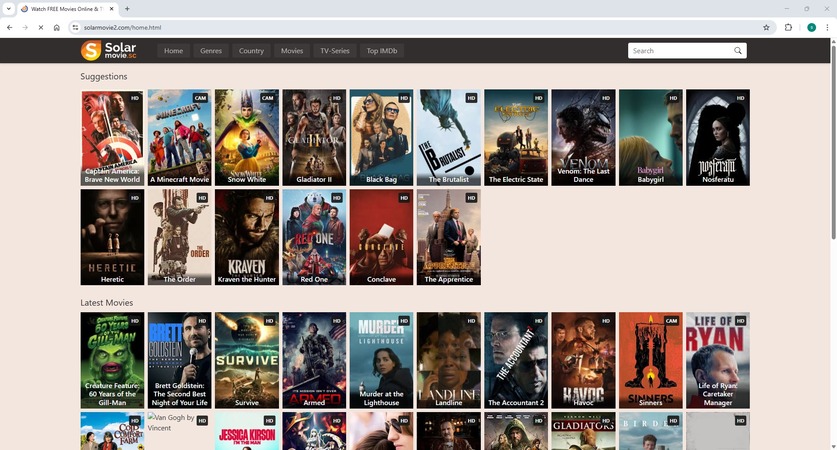Screen dimensions: 837x450
Task: Open the Babygirl poster
Action: (x=650, y=138)
